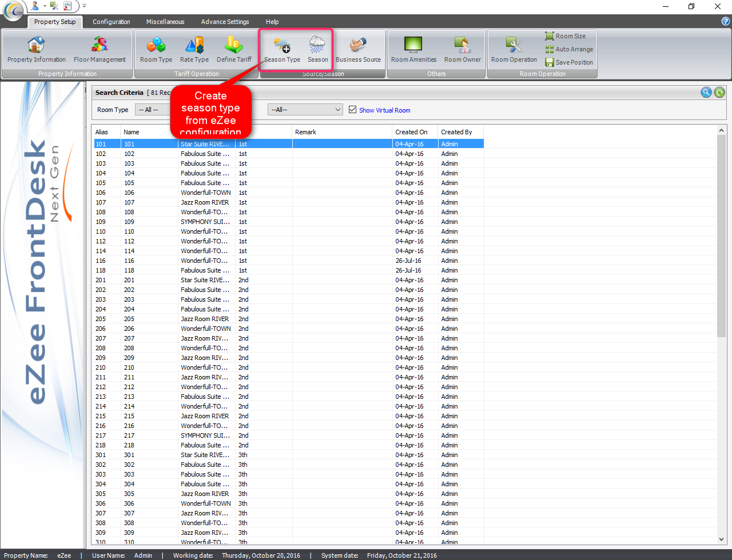Open Define Tariff tool
This screenshot has height=560, width=732.
[x=234, y=50]
